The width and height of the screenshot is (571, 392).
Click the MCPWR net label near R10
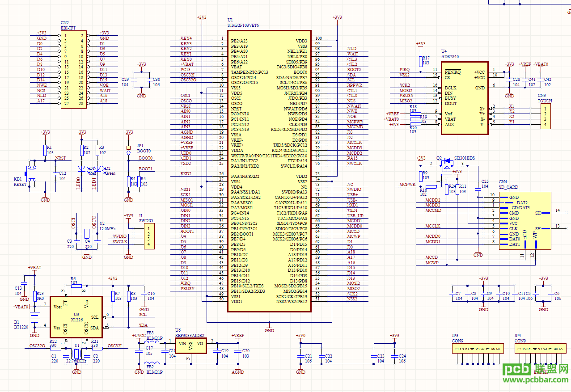tap(408, 184)
